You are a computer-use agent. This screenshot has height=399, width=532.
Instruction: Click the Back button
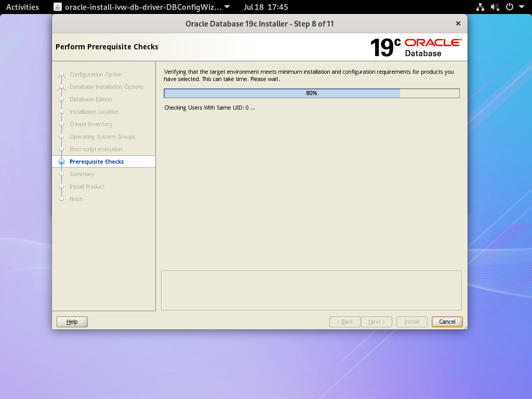[x=345, y=322]
